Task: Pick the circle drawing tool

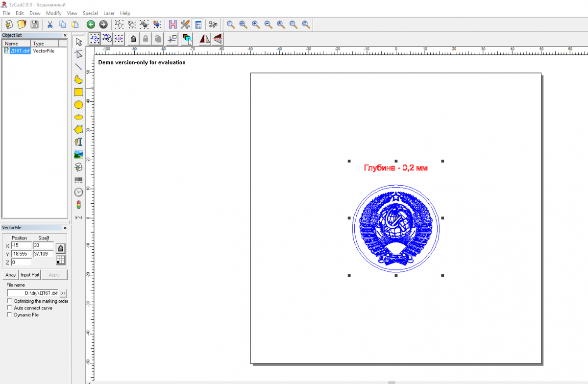Action: (78, 105)
